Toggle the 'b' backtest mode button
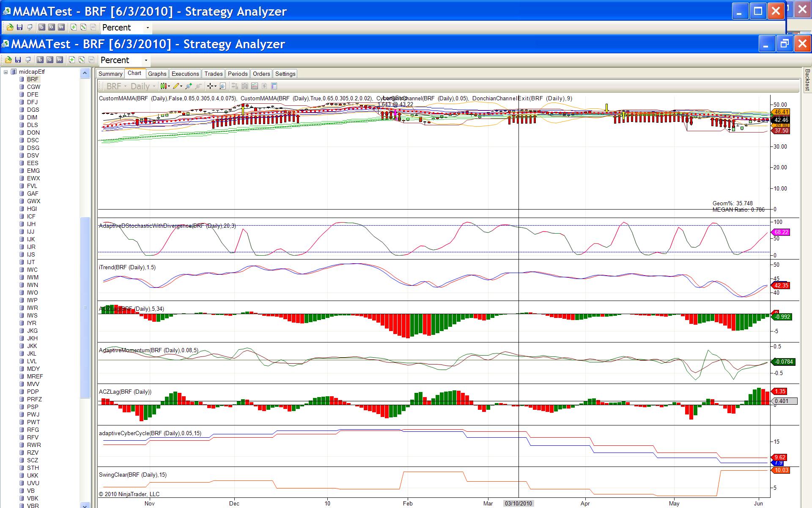Image resolution: width=812 pixels, height=508 pixels. click(41, 60)
